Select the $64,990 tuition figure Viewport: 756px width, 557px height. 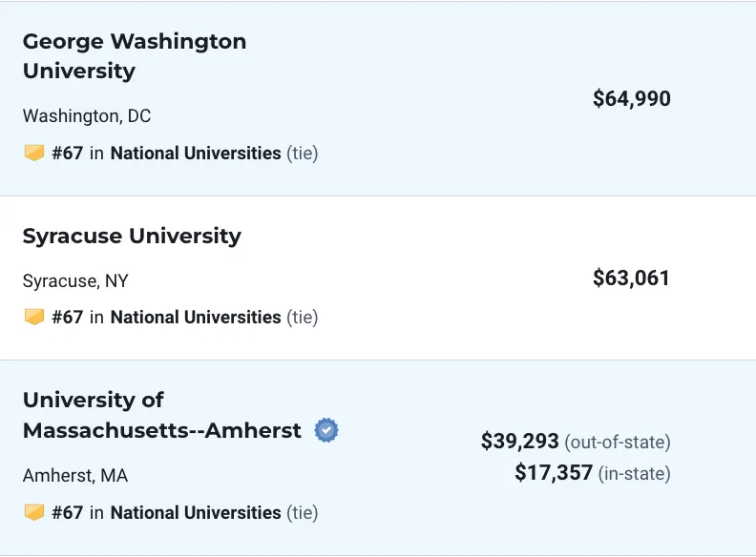point(632,98)
